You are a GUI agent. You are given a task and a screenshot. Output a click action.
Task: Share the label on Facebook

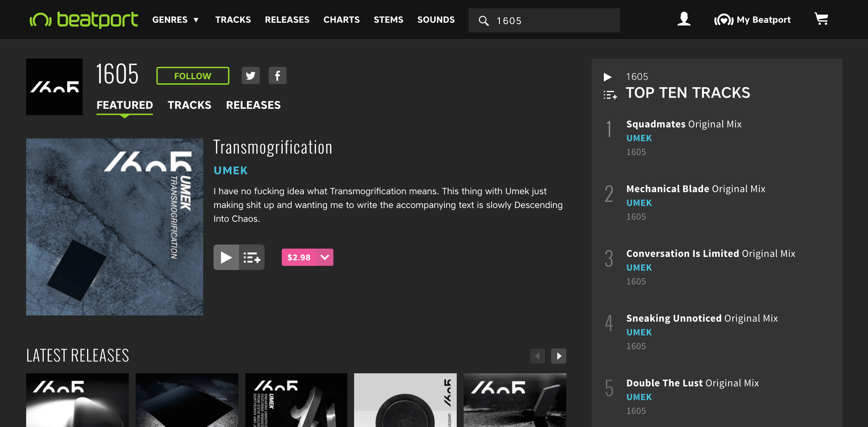[277, 75]
